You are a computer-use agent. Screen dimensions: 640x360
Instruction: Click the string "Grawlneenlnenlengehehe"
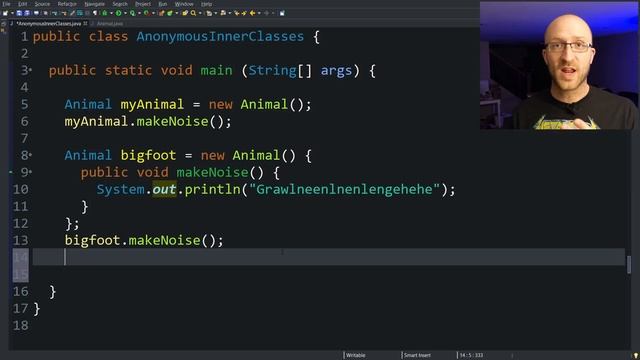click(344, 189)
